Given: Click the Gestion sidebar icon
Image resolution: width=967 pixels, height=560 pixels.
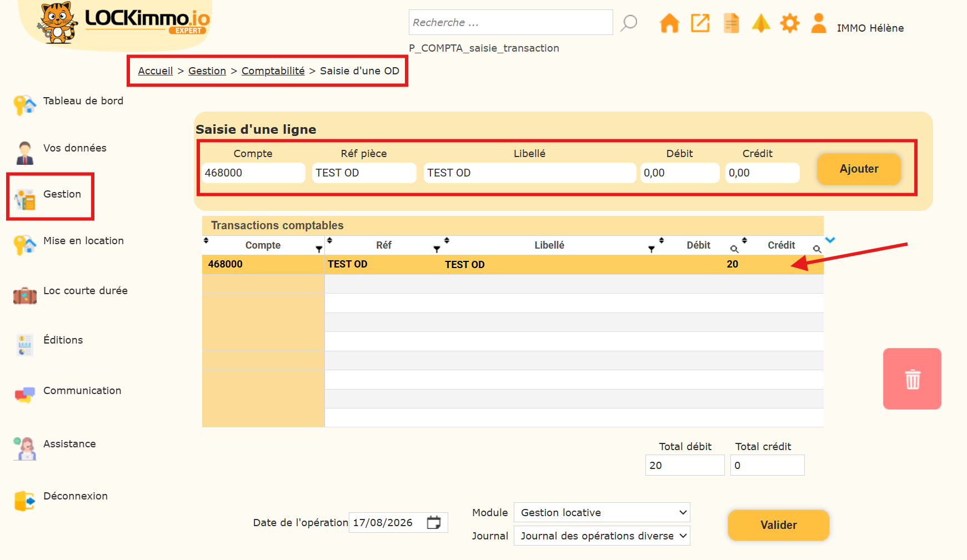Looking at the screenshot, I should click(x=25, y=200).
